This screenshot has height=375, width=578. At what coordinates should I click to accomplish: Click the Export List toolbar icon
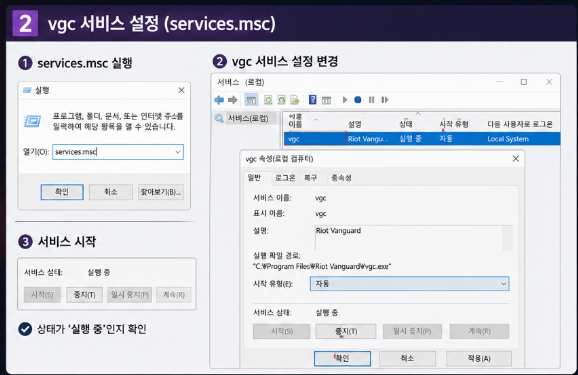click(x=295, y=100)
